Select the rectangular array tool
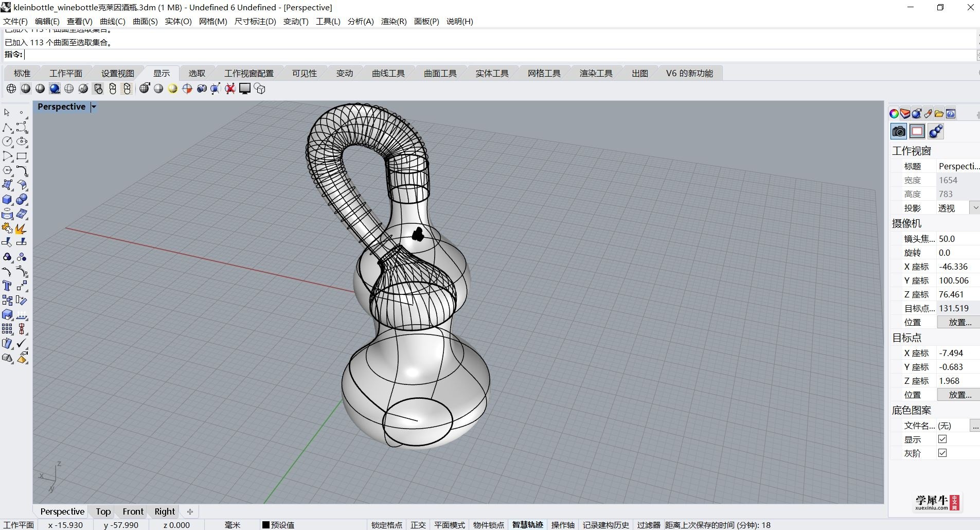The image size is (980, 530). 7,329
